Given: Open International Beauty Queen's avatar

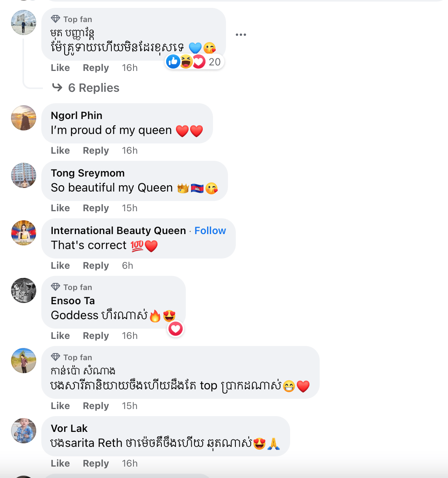Looking at the screenshot, I should pyautogui.click(x=24, y=233).
